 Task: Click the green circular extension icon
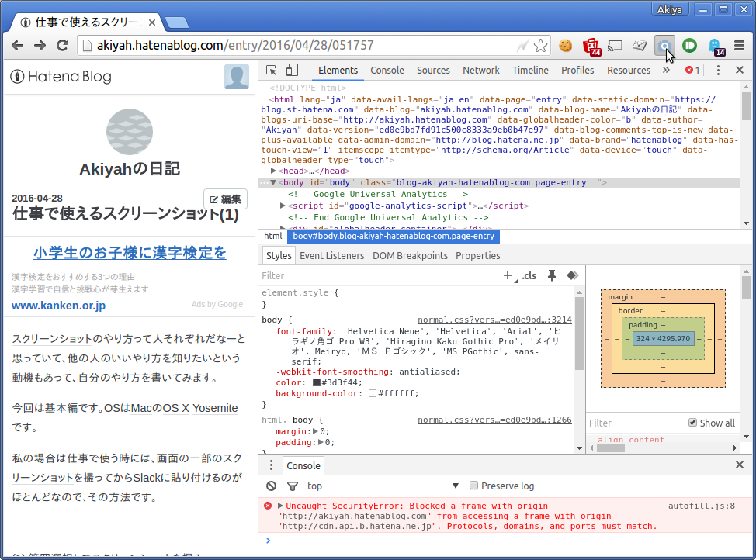coord(689,45)
